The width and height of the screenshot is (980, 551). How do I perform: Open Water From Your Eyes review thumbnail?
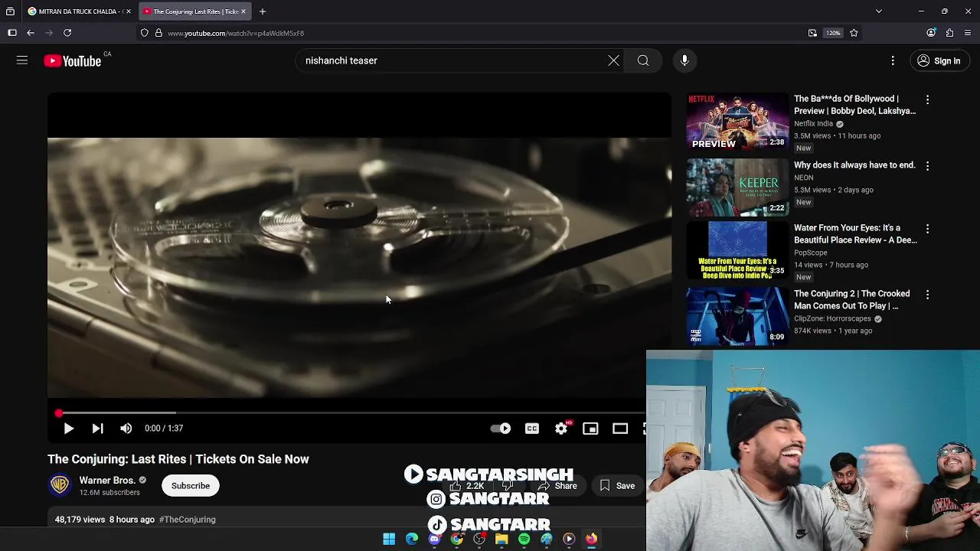coord(737,250)
